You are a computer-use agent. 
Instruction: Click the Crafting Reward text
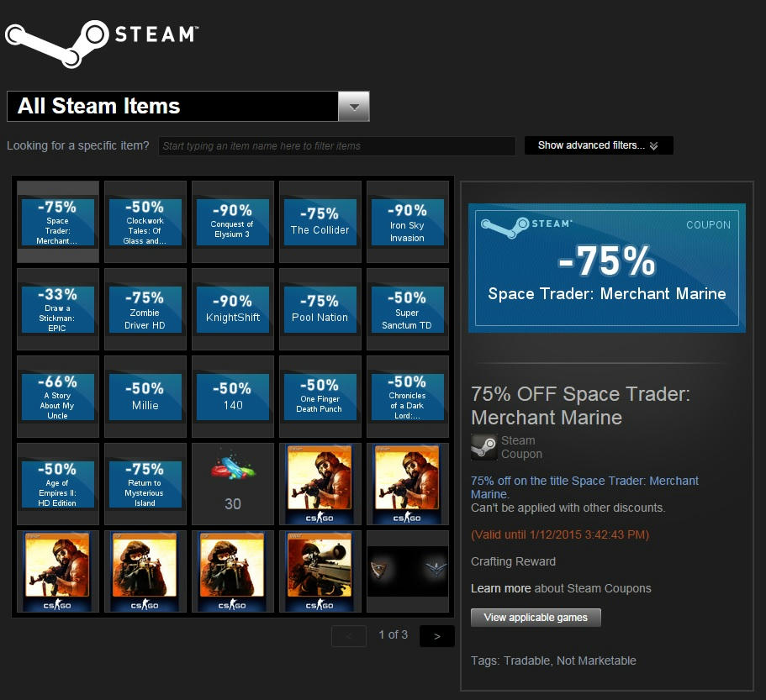[x=513, y=561]
